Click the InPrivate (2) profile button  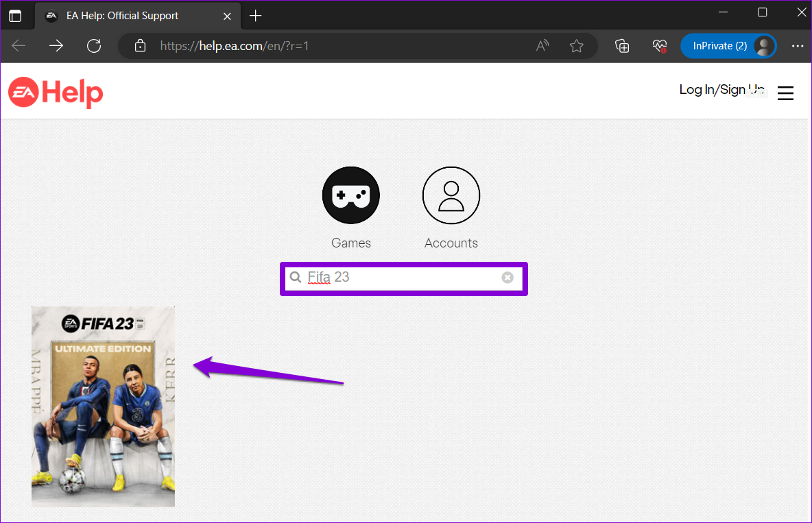pos(728,46)
